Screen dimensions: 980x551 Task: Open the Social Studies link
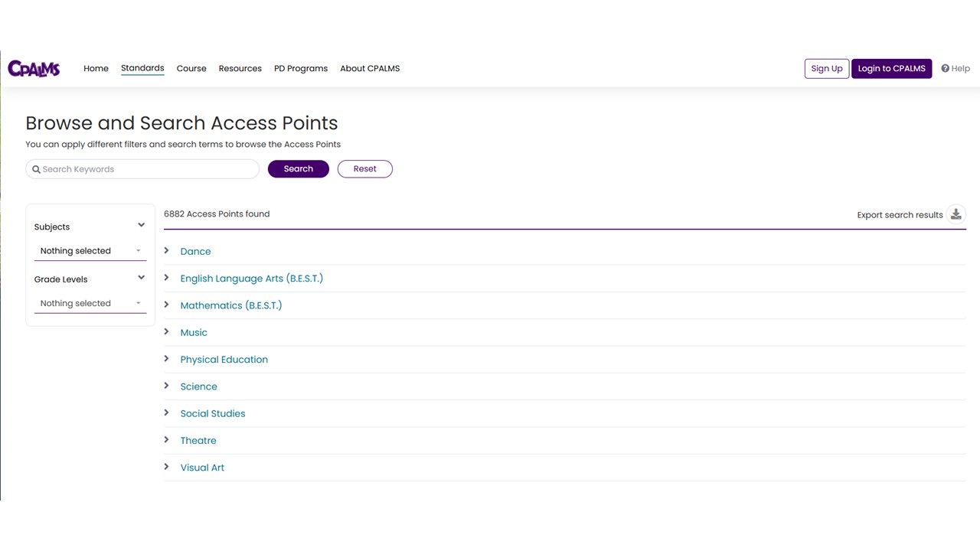(x=213, y=413)
